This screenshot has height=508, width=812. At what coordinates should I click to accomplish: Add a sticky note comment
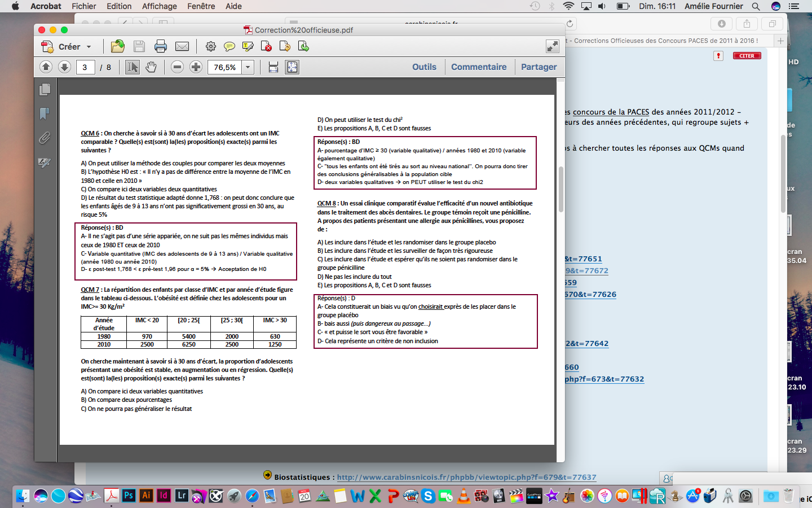pyautogui.click(x=229, y=46)
